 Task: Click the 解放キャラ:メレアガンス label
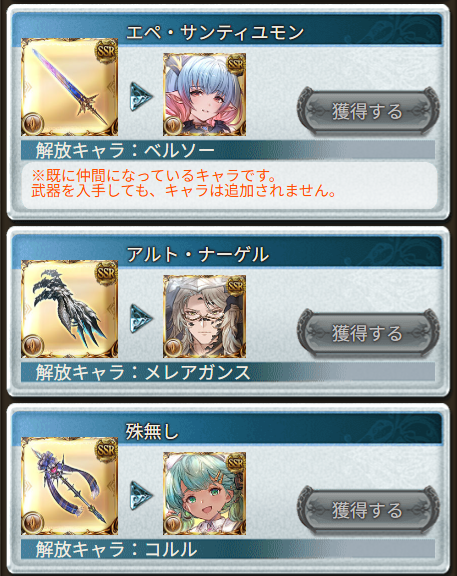(x=143, y=372)
